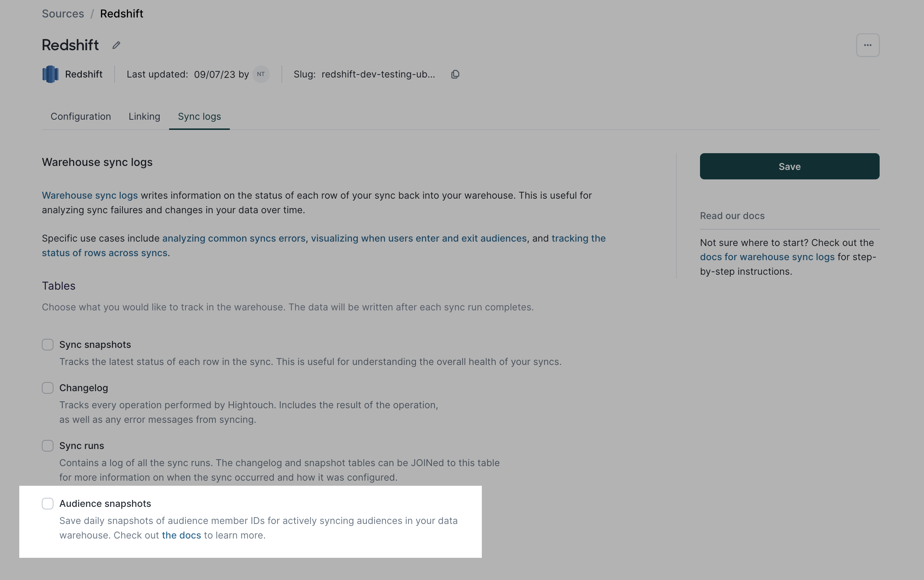Click the Tables section heading
924x580 pixels.
59,286
